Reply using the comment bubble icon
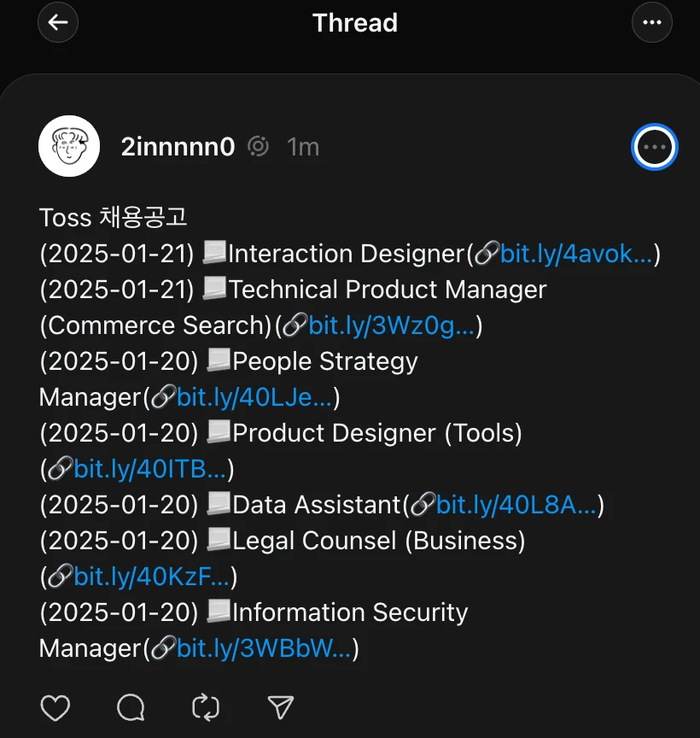Viewport: 700px width, 738px height. tap(131, 707)
